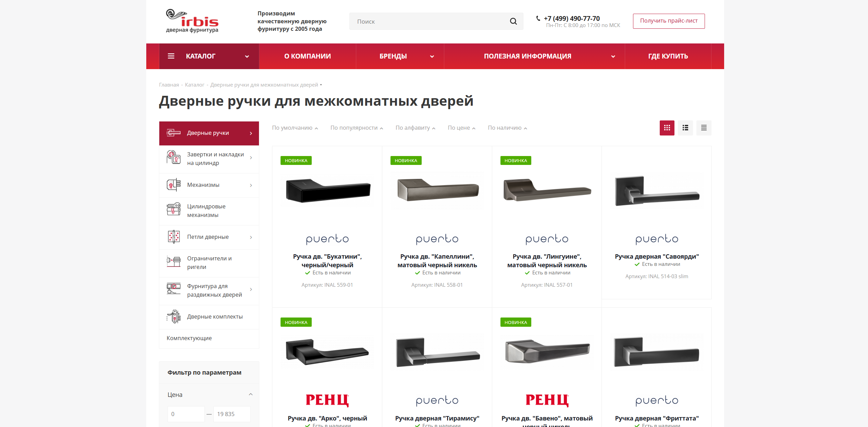Open the Irbis logo home link
The width and height of the screenshot is (868, 427).
click(x=192, y=21)
